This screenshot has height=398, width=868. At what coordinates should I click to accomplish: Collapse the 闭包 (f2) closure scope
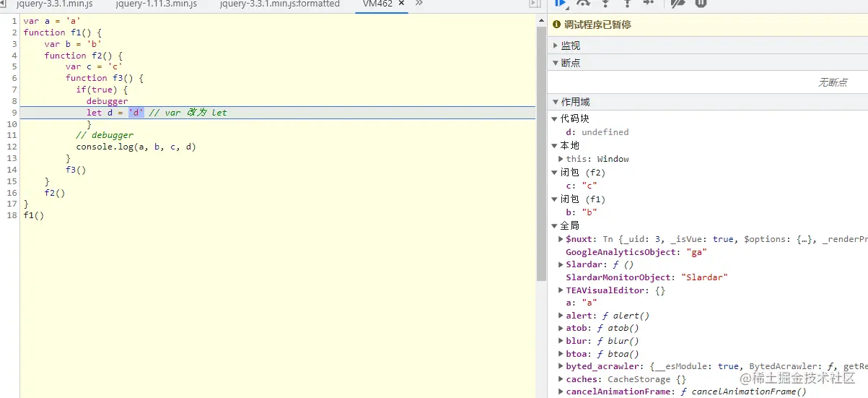[x=555, y=173]
